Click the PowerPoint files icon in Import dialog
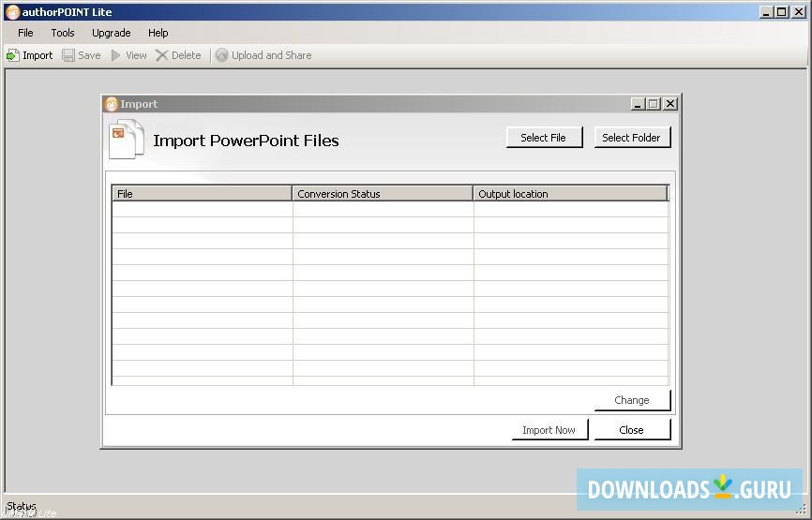The width and height of the screenshot is (812, 520). click(127, 140)
